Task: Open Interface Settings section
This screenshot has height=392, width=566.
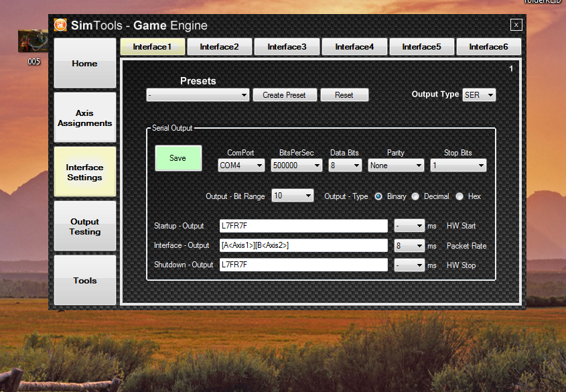Action: pyautogui.click(x=85, y=172)
